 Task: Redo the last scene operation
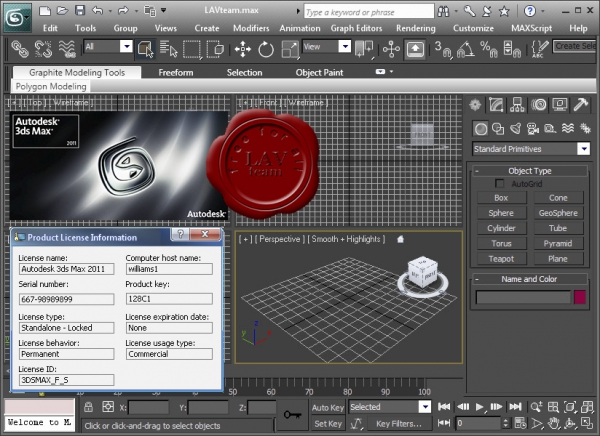tap(123, 11)
